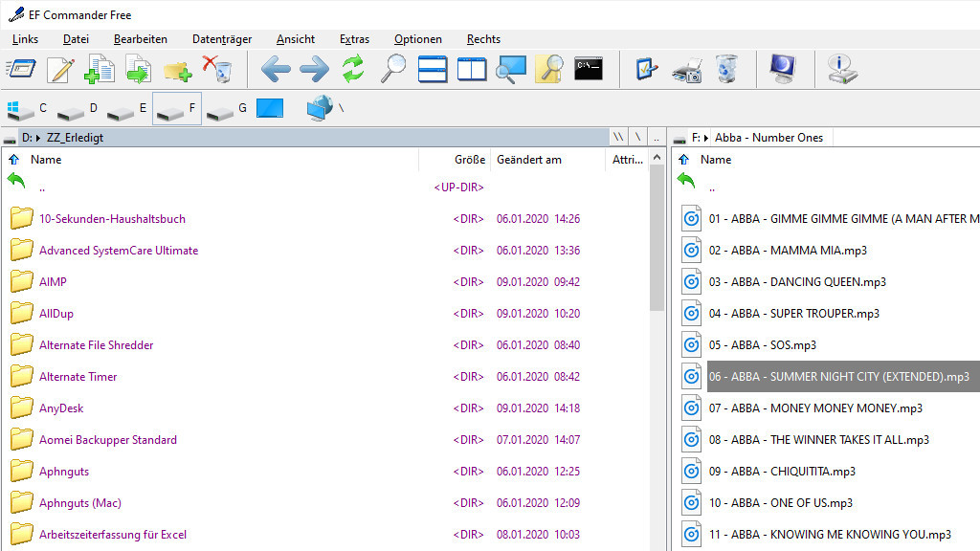The width and height of the screenshot is (980, 551).
Task: Open the Datenträger menu
Action: [222, 39]
